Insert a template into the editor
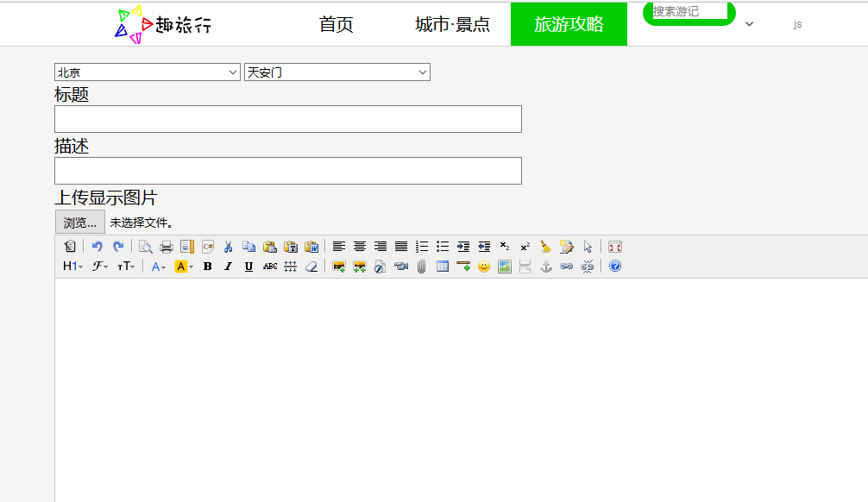 [187, 247]
